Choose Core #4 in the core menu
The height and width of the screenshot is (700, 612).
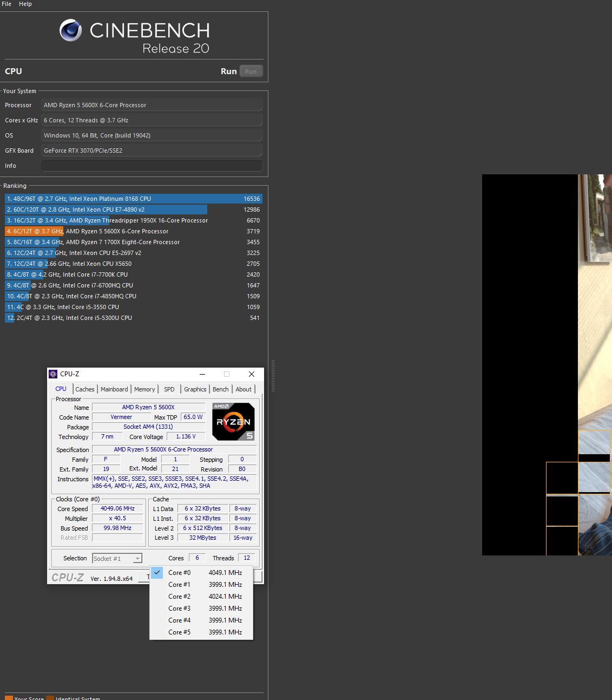(x=201, y=620)
